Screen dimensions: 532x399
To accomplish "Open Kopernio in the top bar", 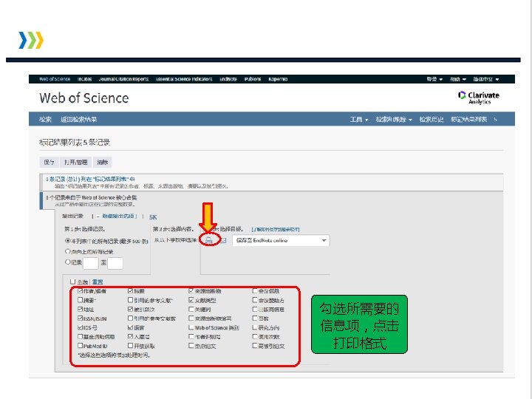I will point(278,79).
